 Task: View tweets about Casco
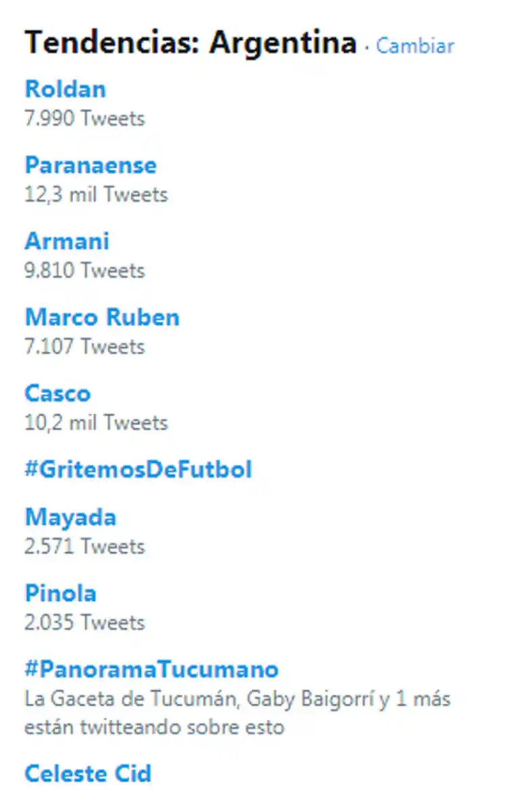pos(57,393)
